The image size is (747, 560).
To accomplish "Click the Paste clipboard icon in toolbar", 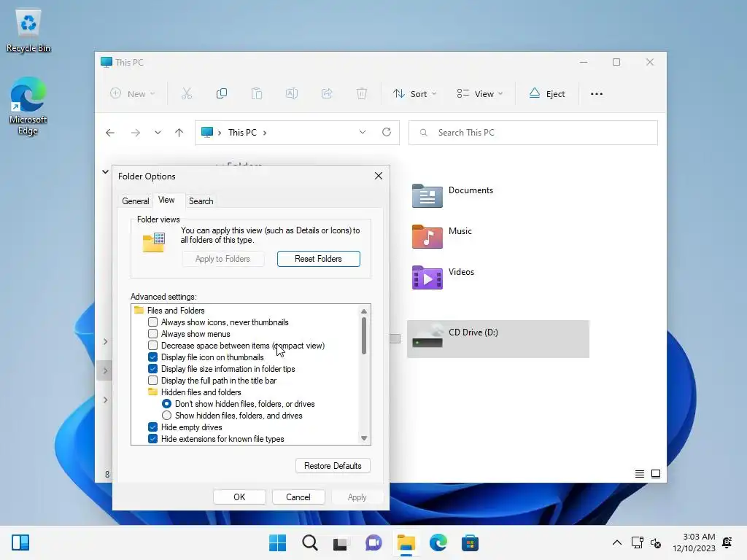I will [257, 94].
